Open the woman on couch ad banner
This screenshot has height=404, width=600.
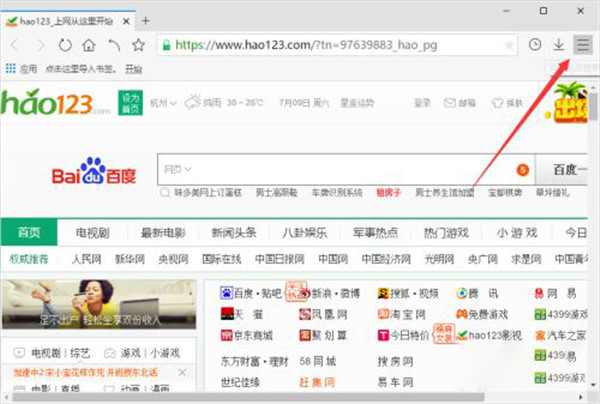point(99,304)
